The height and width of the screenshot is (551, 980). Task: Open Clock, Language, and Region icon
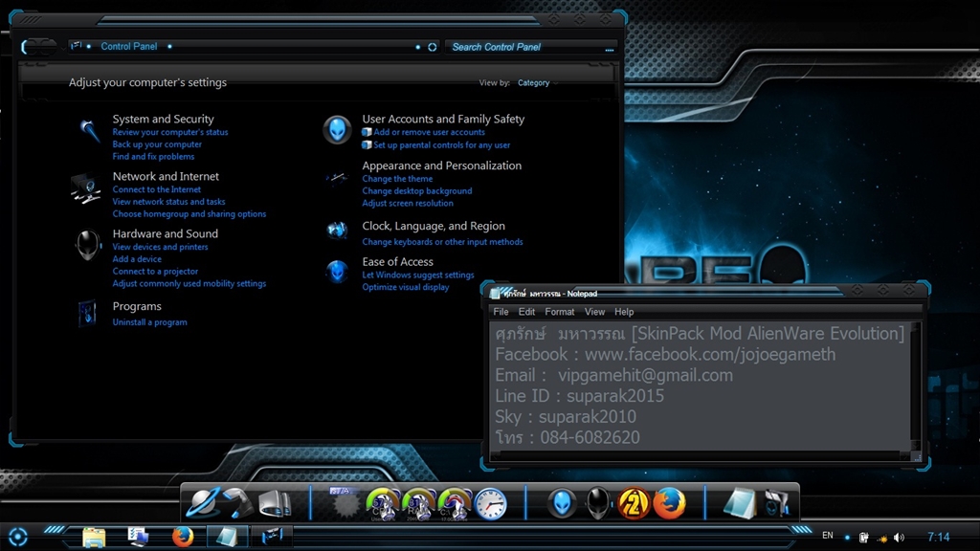pyautogui.click(x=337, y=230)
